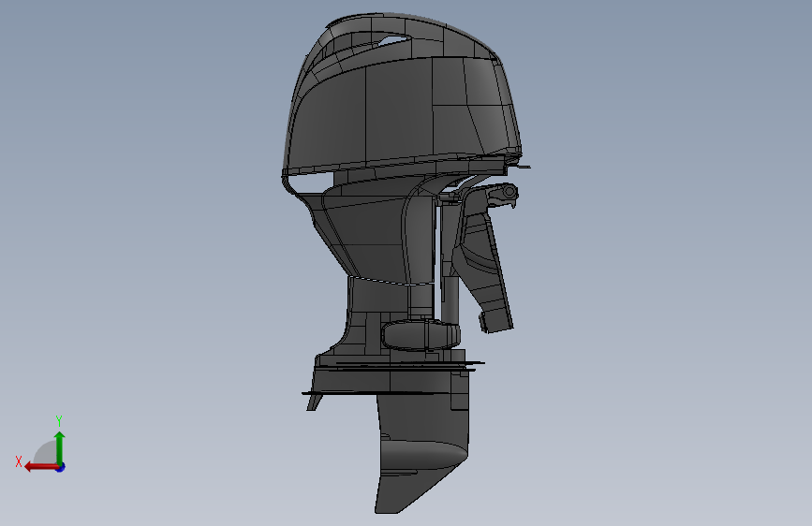Select the torpedo-shaped gearcase at the bottom
Viewport: 812px width, 526px height.
tap(424, 456)
